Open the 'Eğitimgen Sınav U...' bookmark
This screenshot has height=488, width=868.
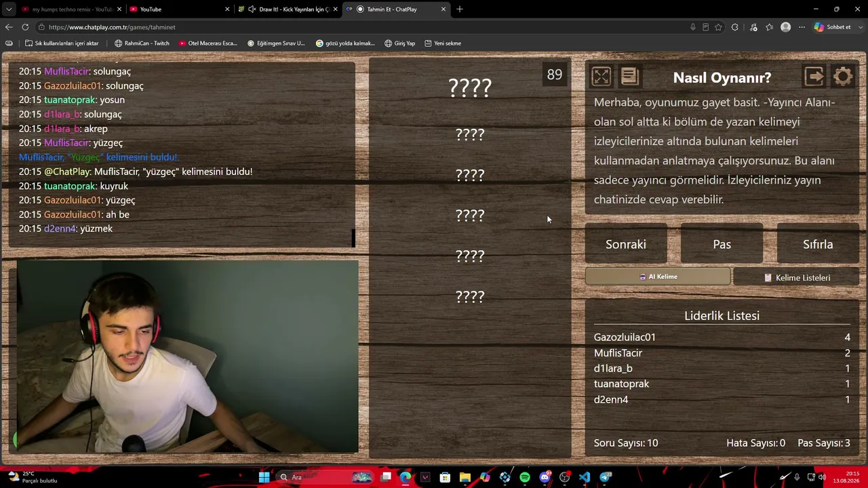[276, 43]
